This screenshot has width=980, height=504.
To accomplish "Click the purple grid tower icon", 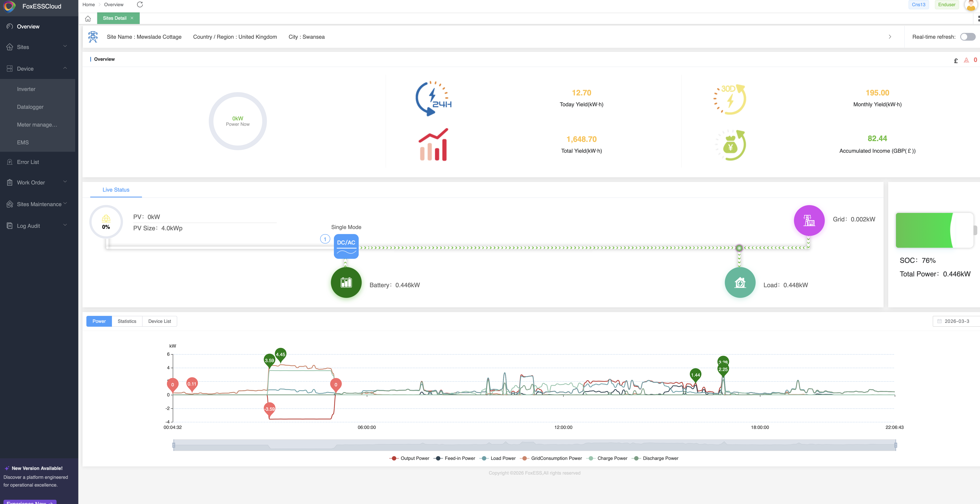I will (809, 220).
